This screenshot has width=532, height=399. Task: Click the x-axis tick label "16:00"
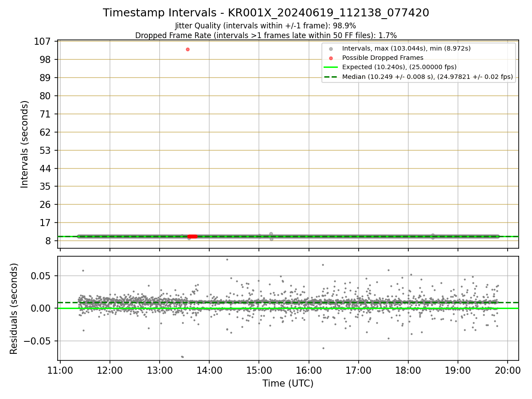[x=309, y=370]
